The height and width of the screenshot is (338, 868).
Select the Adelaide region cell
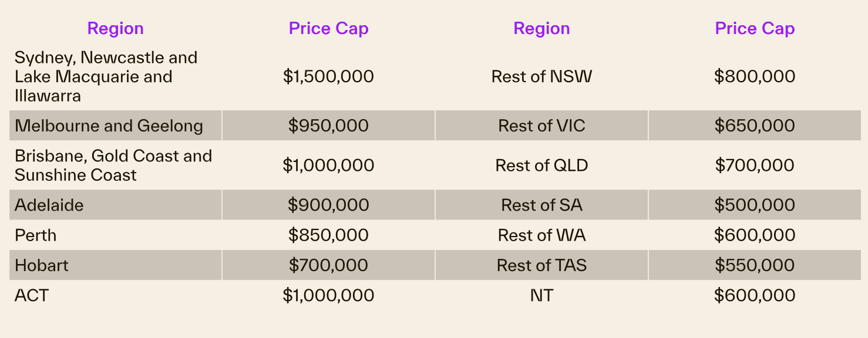pyautogui.click(x=49, y=205)
